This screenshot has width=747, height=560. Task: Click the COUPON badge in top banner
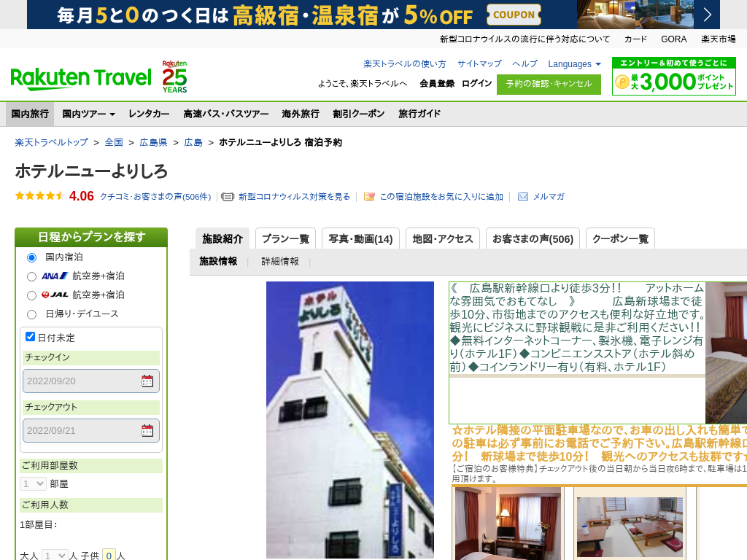514,15
